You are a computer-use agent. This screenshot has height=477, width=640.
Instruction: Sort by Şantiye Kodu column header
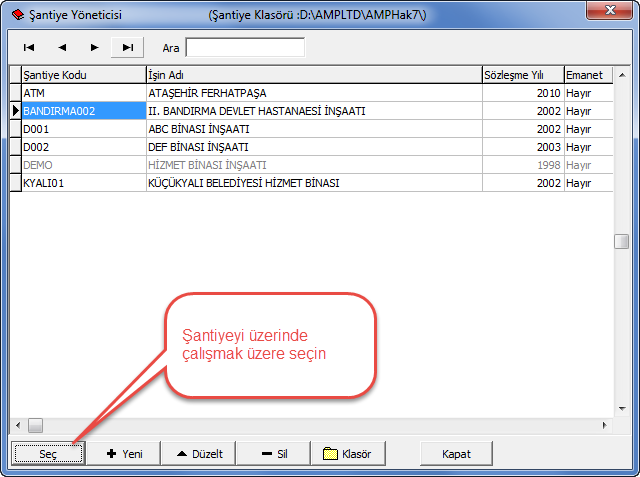pyautogui.click(x=82, y=75)
